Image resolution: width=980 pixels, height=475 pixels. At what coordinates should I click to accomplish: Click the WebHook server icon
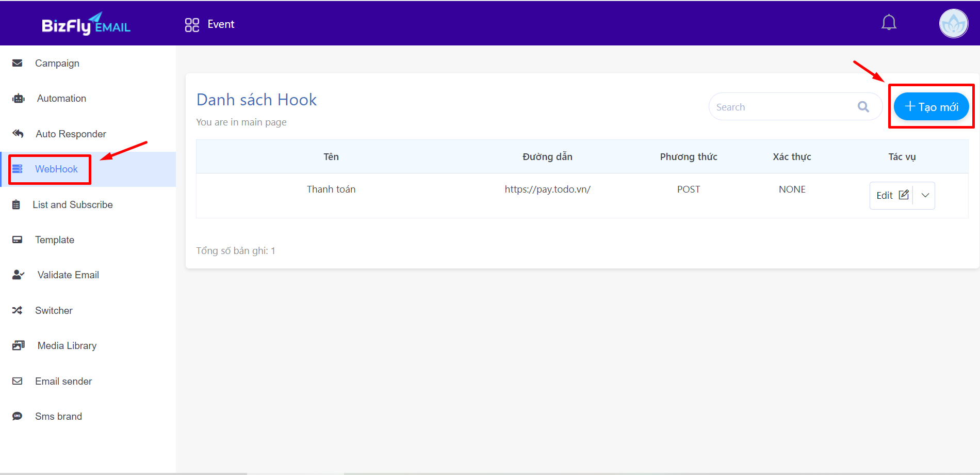18,169
